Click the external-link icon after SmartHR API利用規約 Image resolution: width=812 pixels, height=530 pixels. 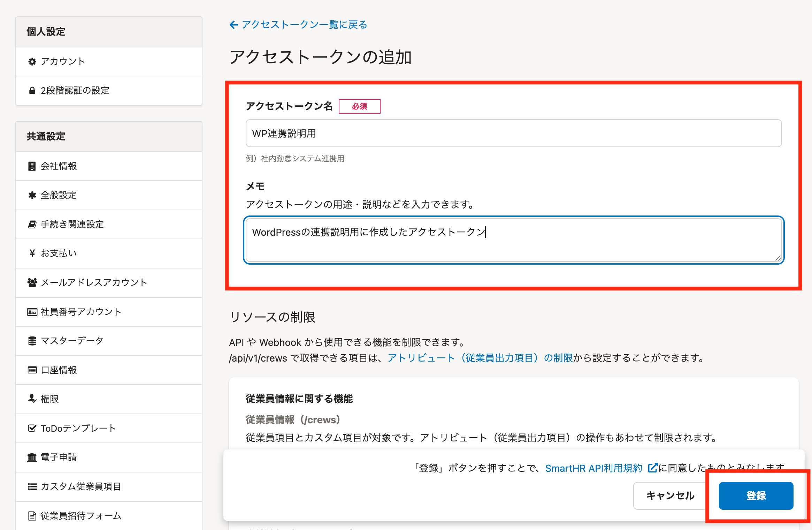652,468
